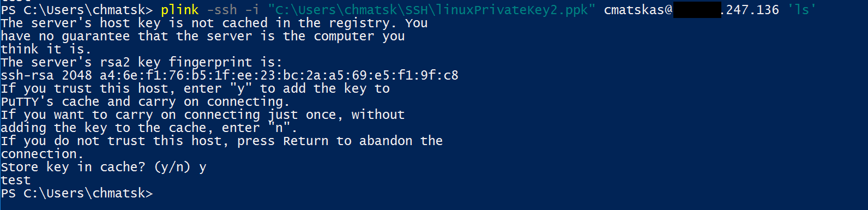Click the -ssh option in command
Image resolution: width=868 pixels, height=210 pixels.
tap(222, 10)
